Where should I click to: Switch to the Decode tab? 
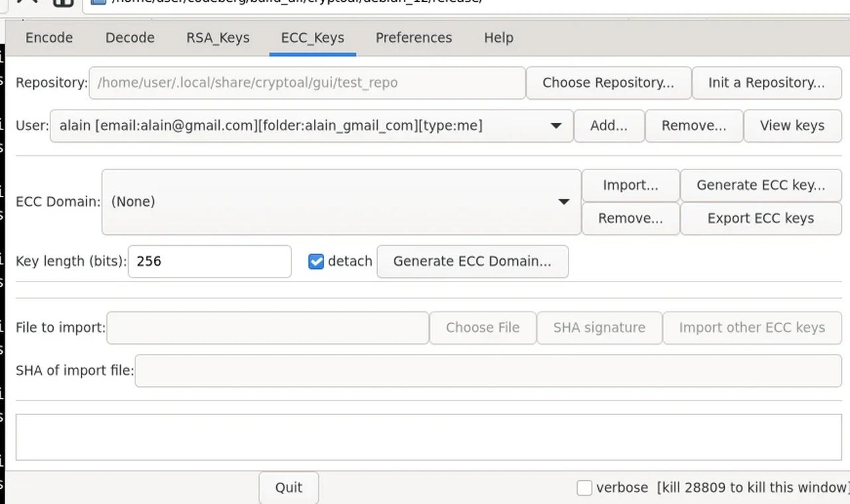129,38
